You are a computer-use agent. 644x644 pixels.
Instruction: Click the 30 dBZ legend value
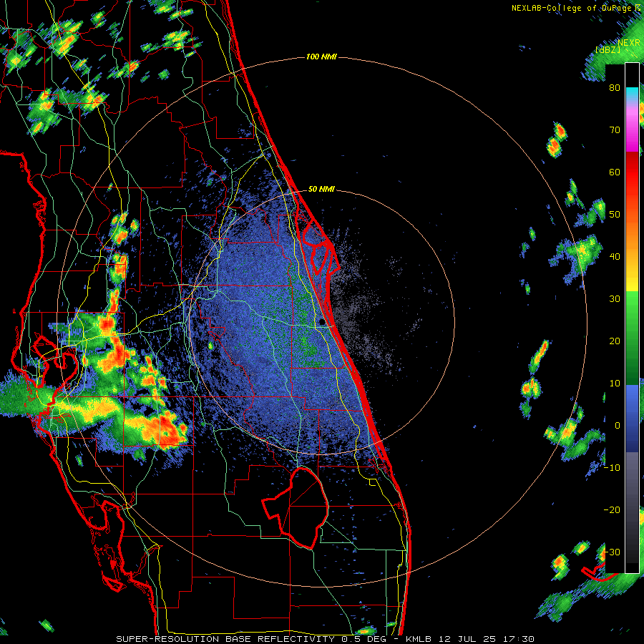coord(615,299)
